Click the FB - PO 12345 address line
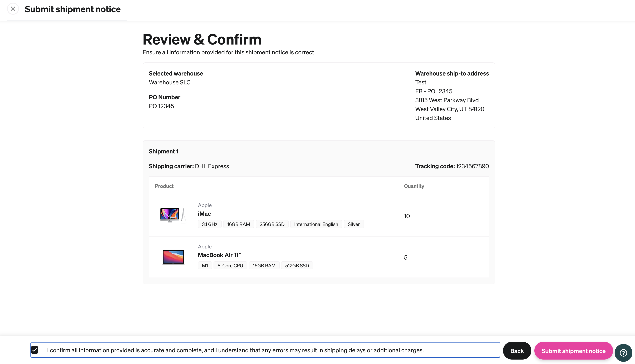Screen dimensions: 635x364 click(x=434, y=91)
